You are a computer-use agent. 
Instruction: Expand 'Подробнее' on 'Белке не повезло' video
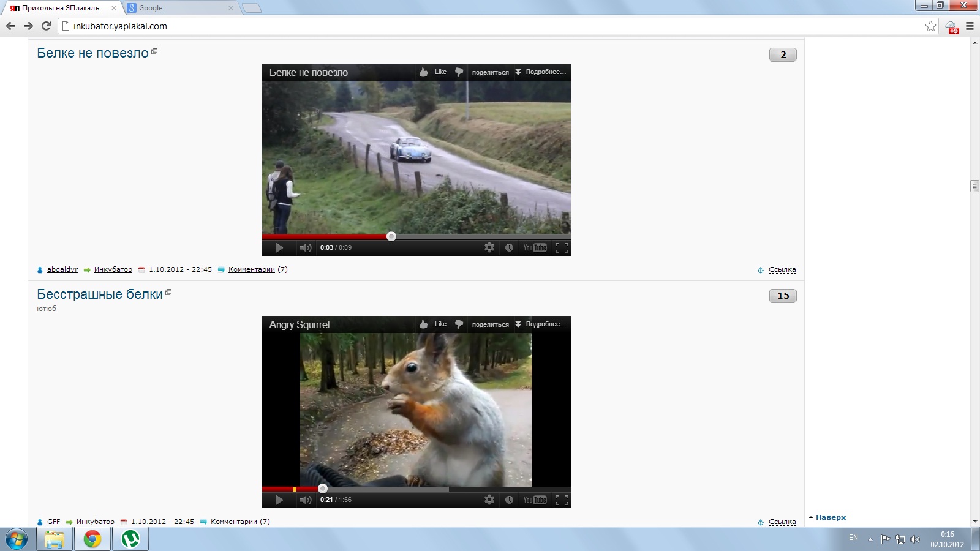[x=540, y=72]
